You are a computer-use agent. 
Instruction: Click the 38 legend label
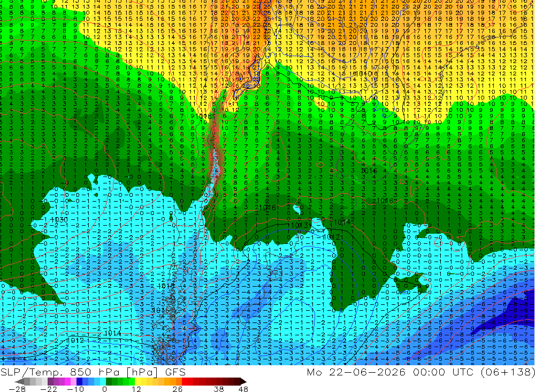click(x=219, y=389)
